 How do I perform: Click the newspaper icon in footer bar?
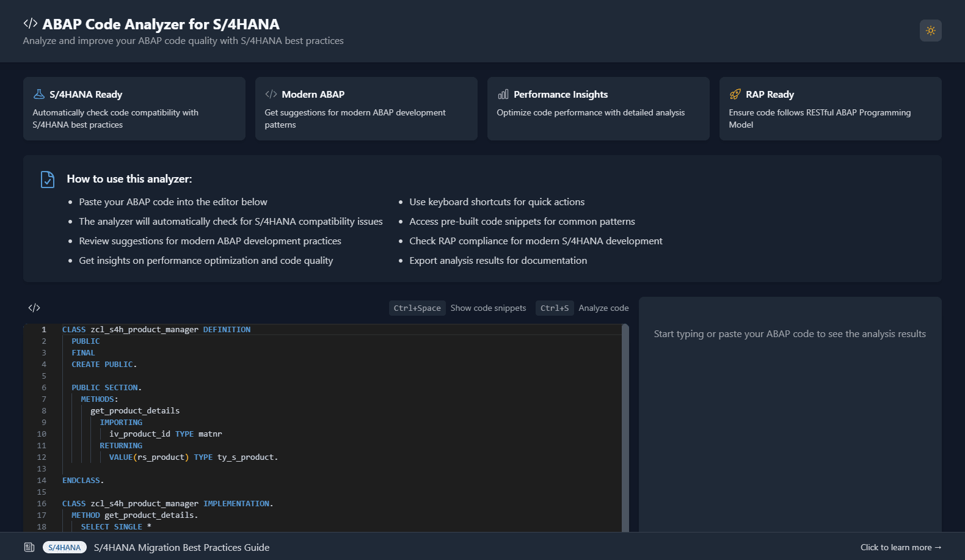click(x=29, y=547)
